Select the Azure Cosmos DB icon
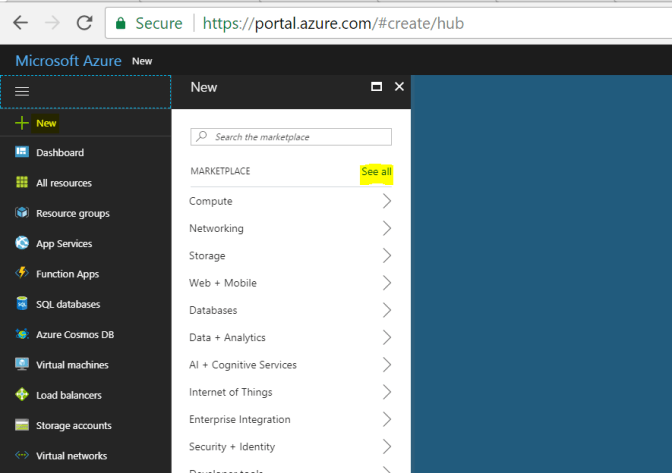This screenshot has width=672, height=473. pyautogui.click(x=21, y=334)
